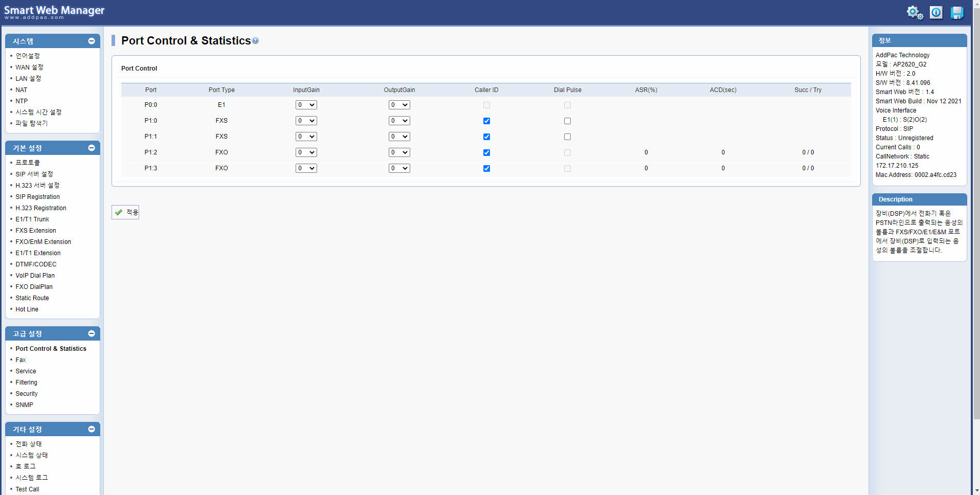The image size is (980, 495).
Task: Collapse the 기본 설정 sidebar section
Action: pos(92,148)
